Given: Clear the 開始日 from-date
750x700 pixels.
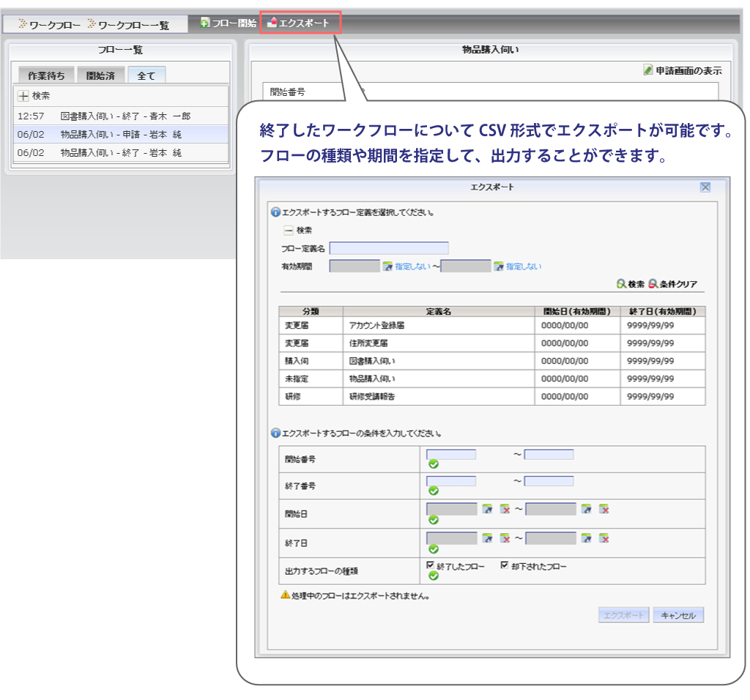Looking at the screenshot, I should click(x=505, y=509).
